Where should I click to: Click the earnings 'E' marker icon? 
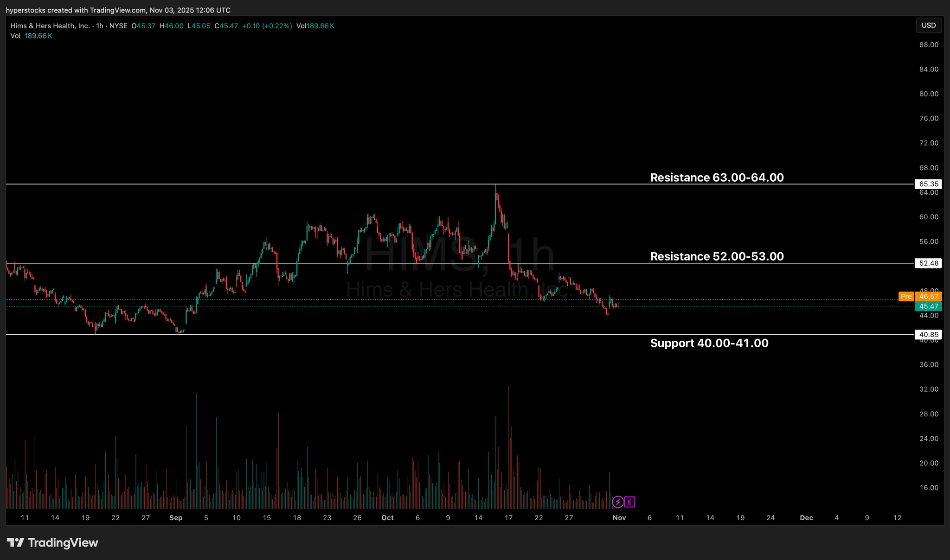[629, 502]
